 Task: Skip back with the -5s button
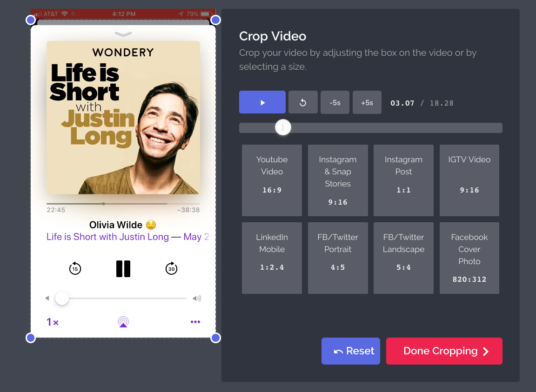[x=335, y=102]
